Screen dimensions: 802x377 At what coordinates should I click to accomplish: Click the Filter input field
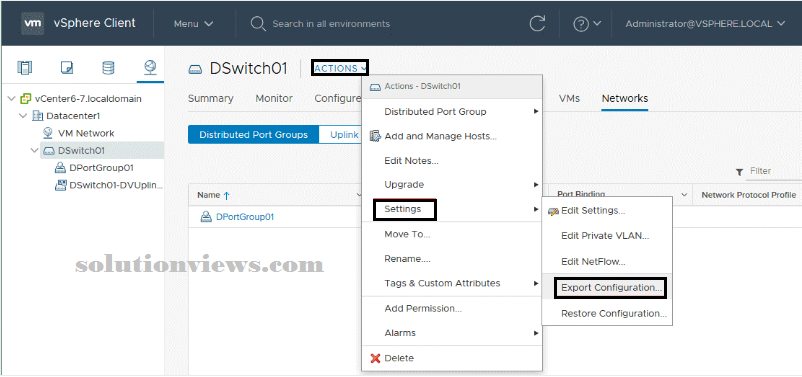click(772, 171)
